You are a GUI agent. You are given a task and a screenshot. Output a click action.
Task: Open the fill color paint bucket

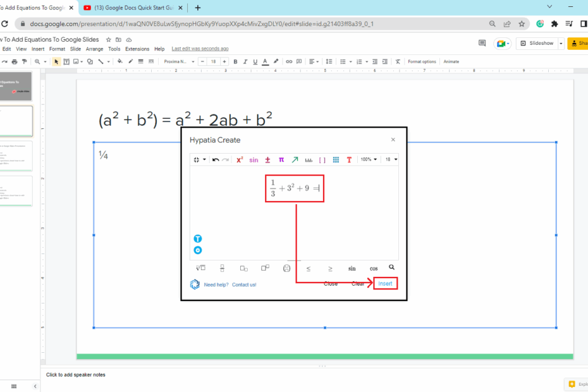tap(119, 61)
